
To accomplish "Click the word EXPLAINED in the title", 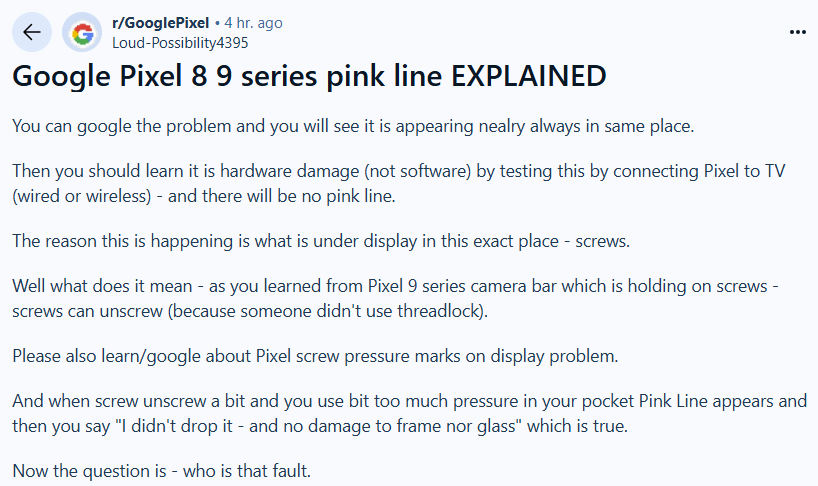I will (x=528, y=76).
